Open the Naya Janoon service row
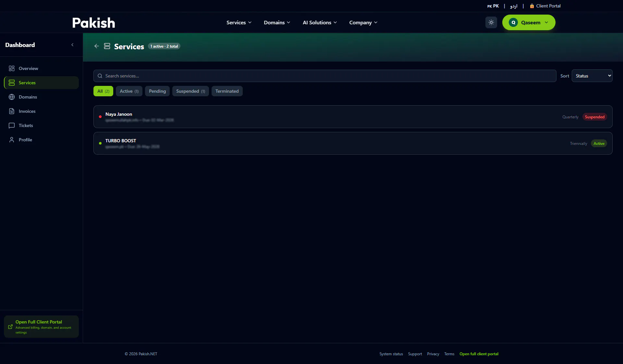This screenshot has width=623, height=364. (353, 117)
